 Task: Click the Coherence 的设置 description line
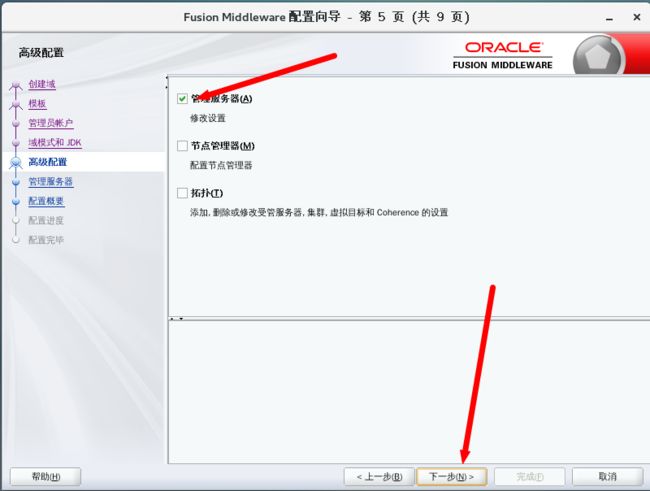[319, 213]
